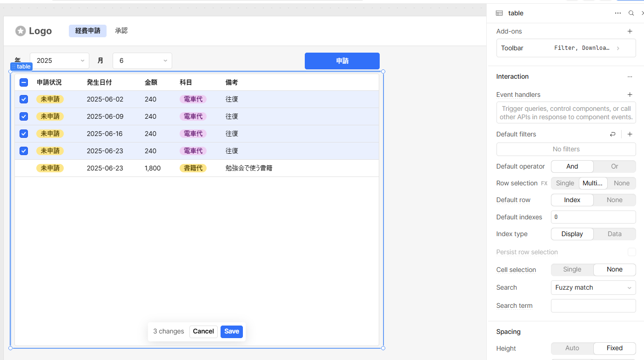Expand the Search mode Fuzzy match dropdown
Viewport: 644px width, 360px height.
click(x=593, y=288)
